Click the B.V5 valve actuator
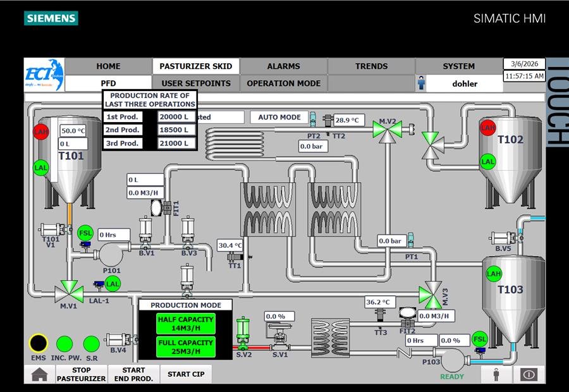 pos(506,238)
